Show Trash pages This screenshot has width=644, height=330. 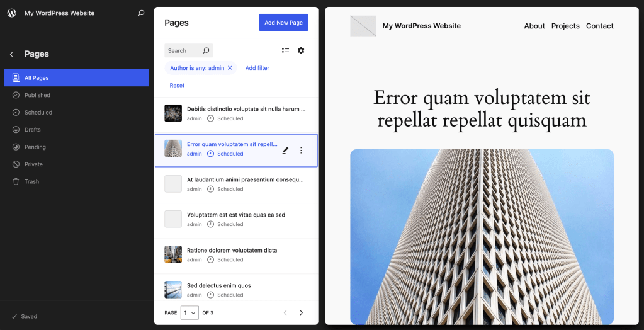(x=31, y=181)
